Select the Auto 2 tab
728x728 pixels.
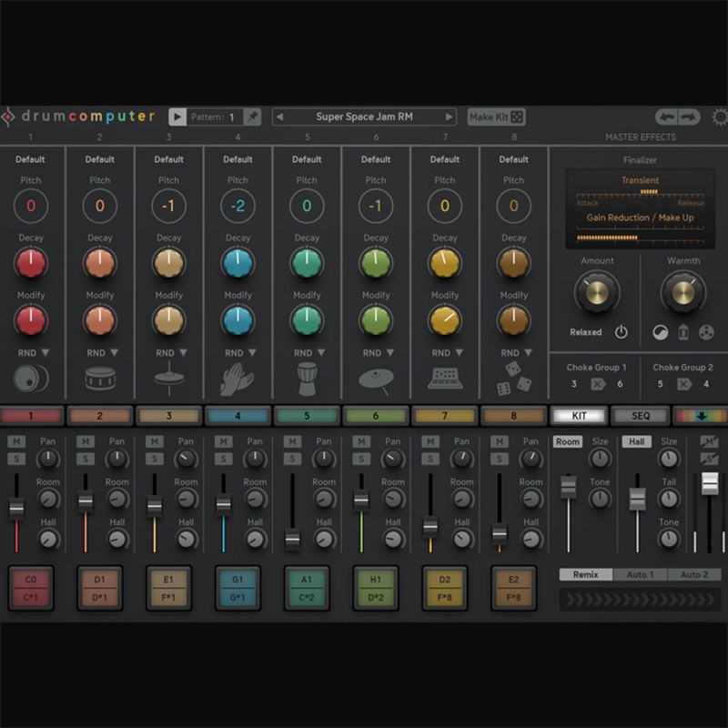coord(694,574)
